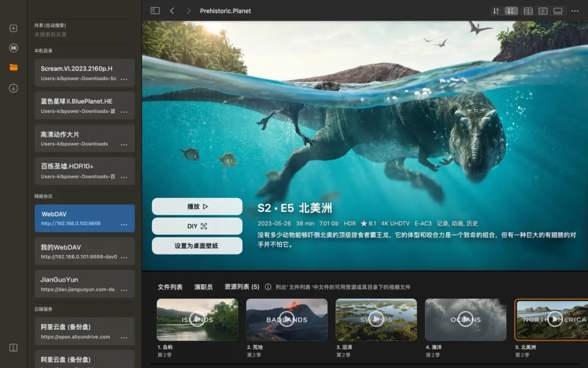Sort ascending A to Z
Image resolution: width=588 pixels, height=368 pixels.
496,11
